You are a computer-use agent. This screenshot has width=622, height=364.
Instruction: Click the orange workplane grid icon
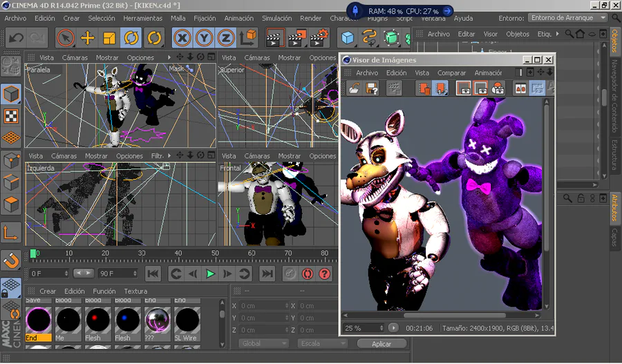tap(11, 137)
